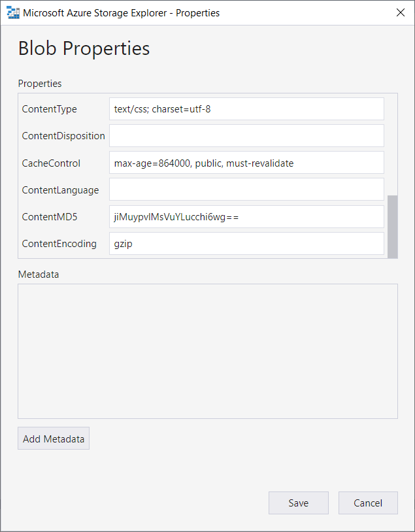This screenshot has width=415, height=532.
Task: Save the blob properties
Action: [x=299, y=503]
